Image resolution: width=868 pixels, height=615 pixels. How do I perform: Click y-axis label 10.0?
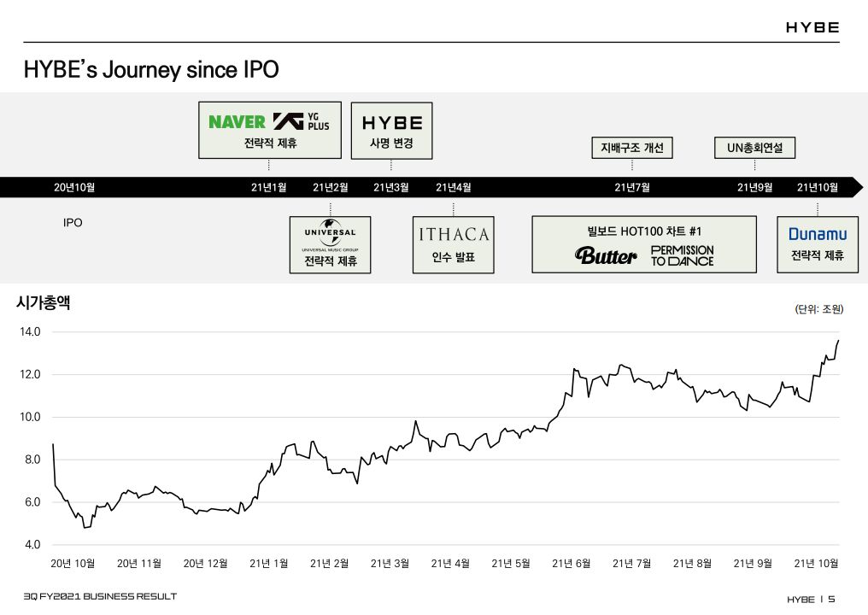[30, 417]
